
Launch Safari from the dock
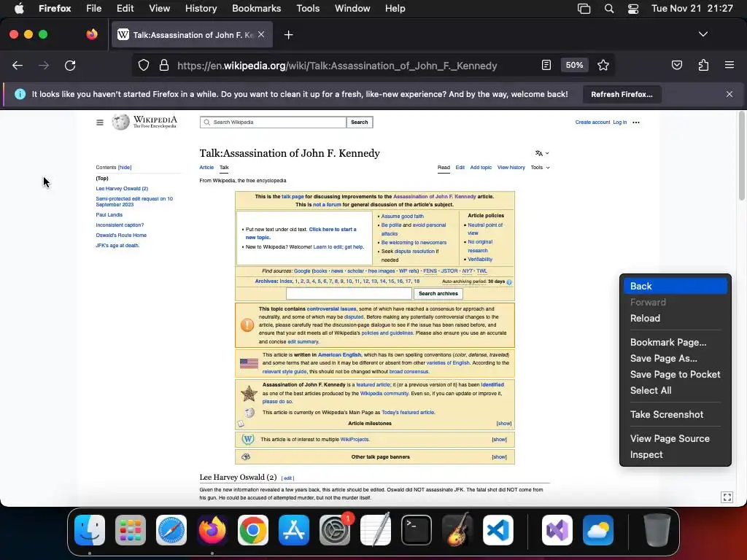click(171, 530)
